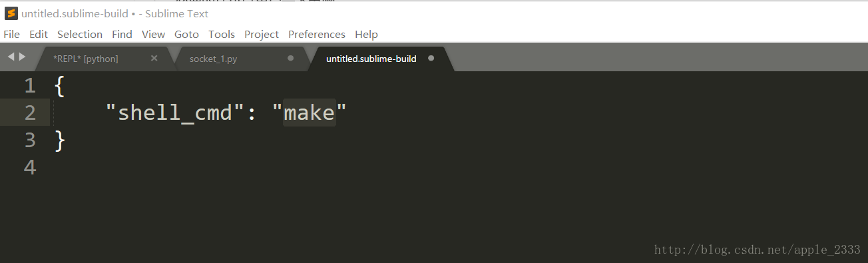868x263 pixels.
Task: Open the Project menu
Action: point(262,34)
